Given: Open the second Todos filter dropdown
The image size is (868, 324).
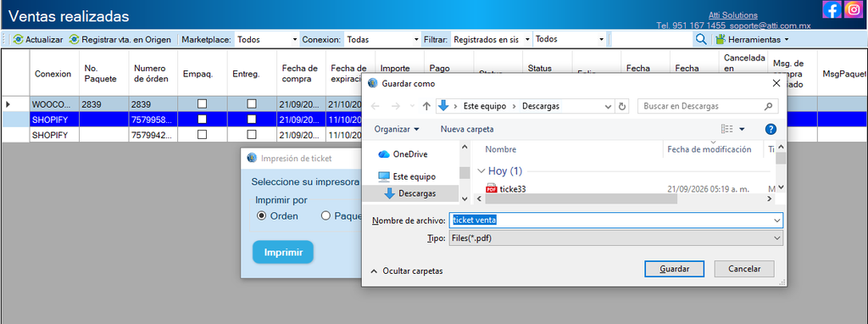Looking at the screenshot, I should click(x=570, y=39).
